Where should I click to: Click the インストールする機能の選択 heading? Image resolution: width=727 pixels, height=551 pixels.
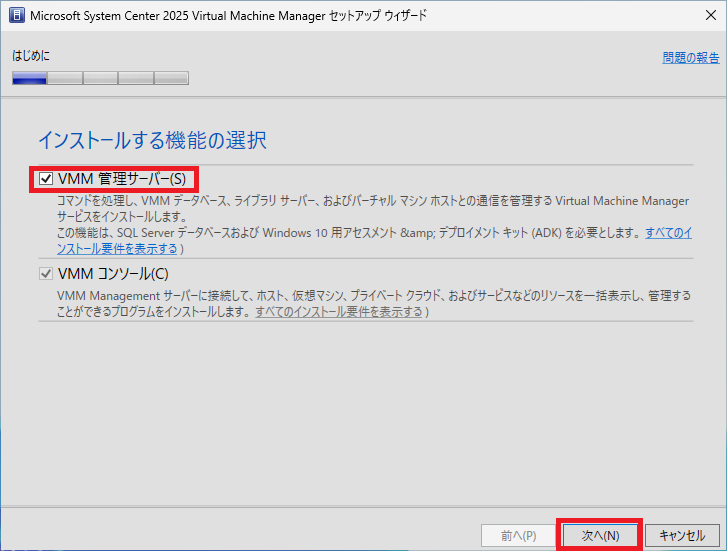tap(153, 140)
